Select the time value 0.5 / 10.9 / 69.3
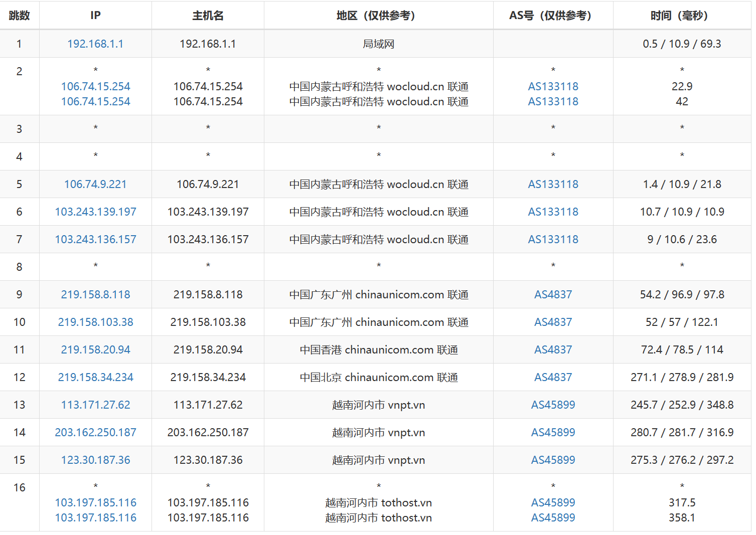The height and width of the screenshot is (535, 756). click(682, 44)
